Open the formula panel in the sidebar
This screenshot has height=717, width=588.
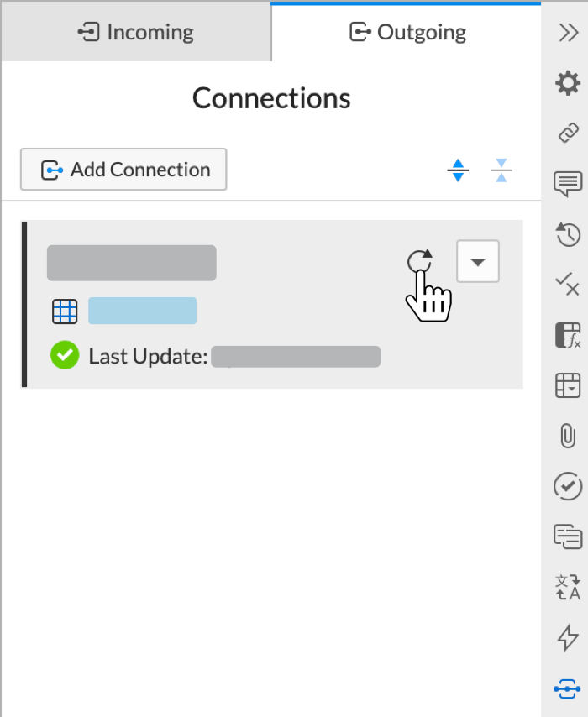tap(568, 335)
